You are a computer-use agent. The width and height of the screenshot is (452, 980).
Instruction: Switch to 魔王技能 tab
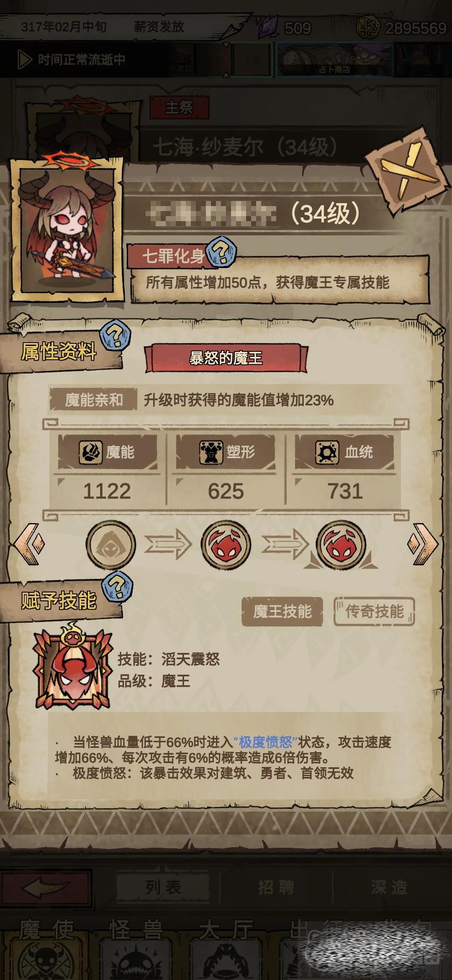[x=282, y=611]
